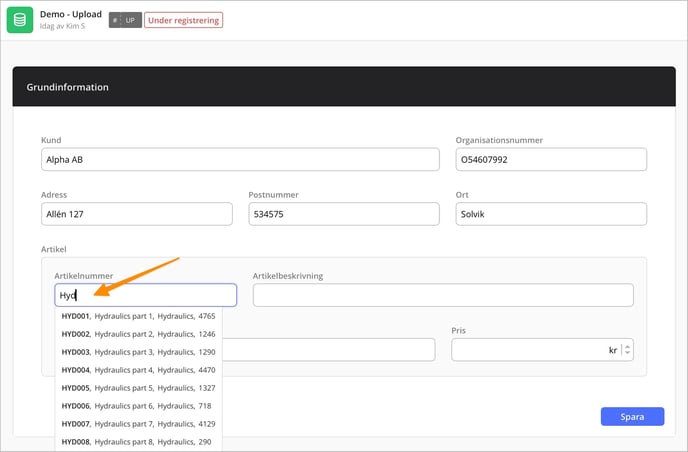Click into the Organisationsnummer field
Screen dimensions: 688x452
pos(551,159)
